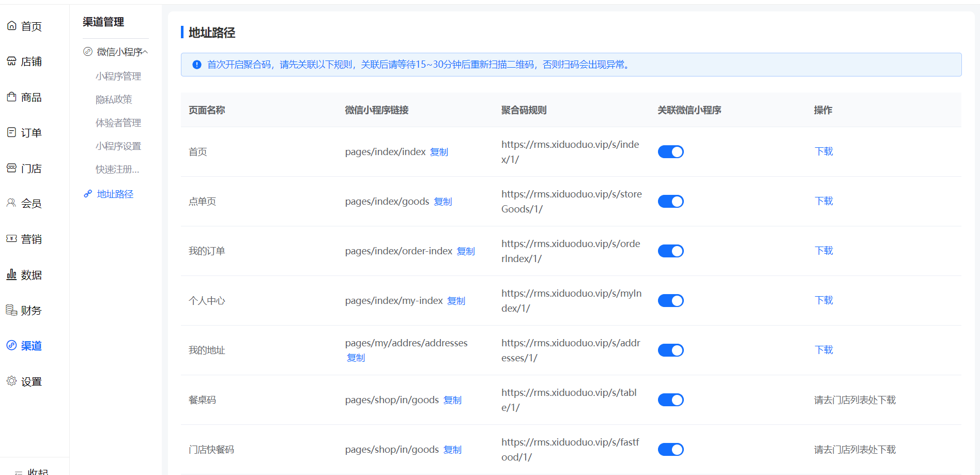
Task: Click the home icon in the sidebar
Action: point(11,26)
